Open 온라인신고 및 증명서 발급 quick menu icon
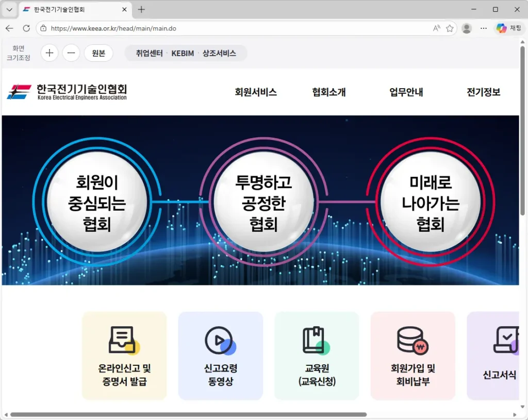This screenshot has width=528, height=420. (124, 340)
